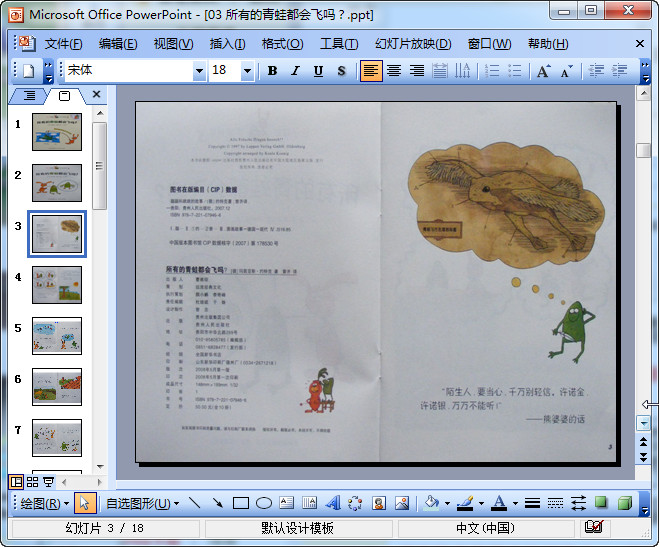Insert WordArt
This screenshot has width=659, height=547.
coord(333,503)
